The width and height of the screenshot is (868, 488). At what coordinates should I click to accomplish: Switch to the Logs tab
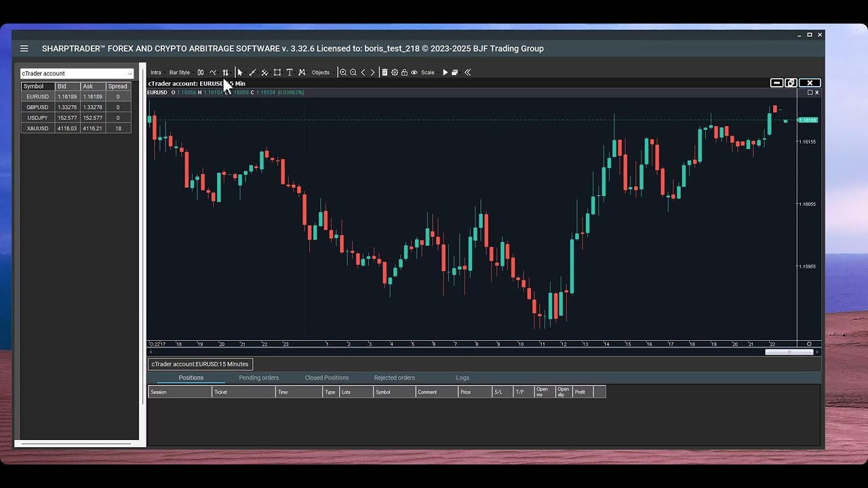[x=462, y=378]
